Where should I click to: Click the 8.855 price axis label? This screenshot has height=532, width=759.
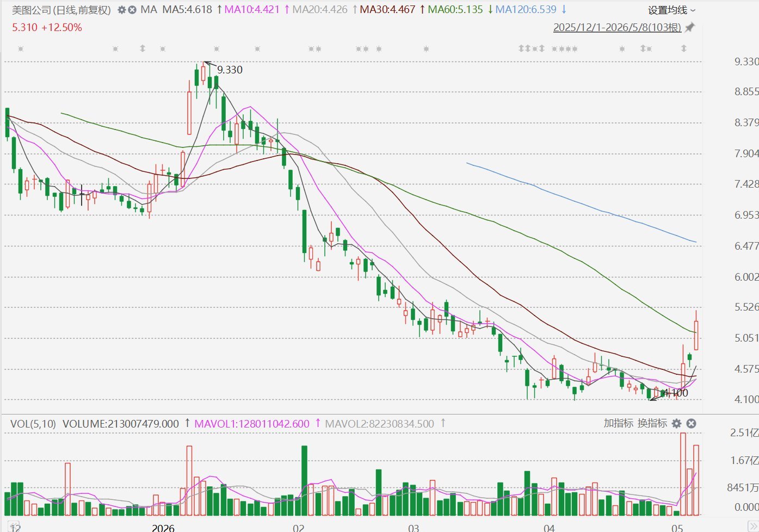pyautogui.click(x=746, y=92)
